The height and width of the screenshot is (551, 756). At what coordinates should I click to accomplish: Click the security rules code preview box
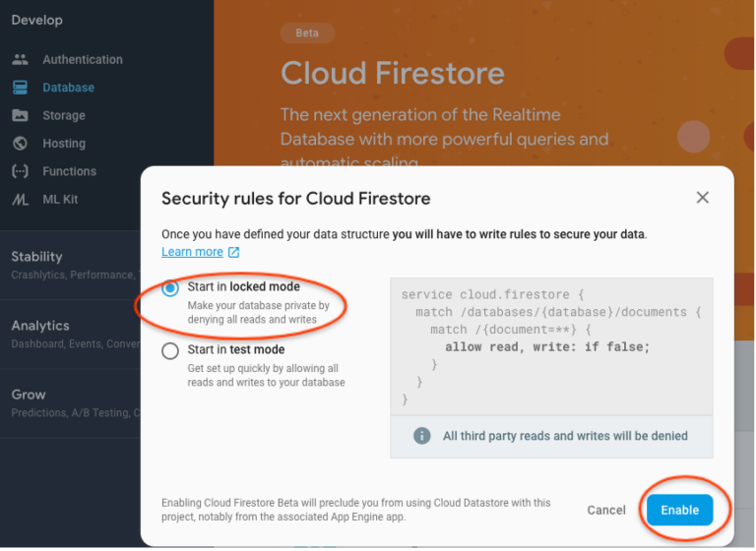click(x=551, y=346)
